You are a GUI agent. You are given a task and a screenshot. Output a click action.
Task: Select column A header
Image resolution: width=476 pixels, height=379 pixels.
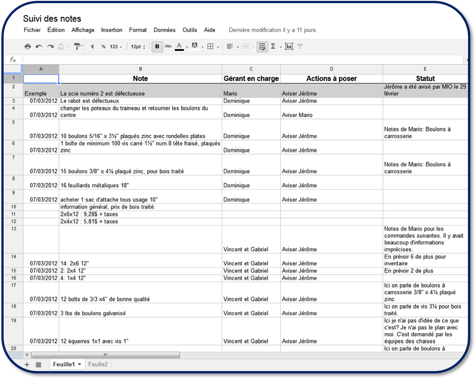(x=41, y=69)
